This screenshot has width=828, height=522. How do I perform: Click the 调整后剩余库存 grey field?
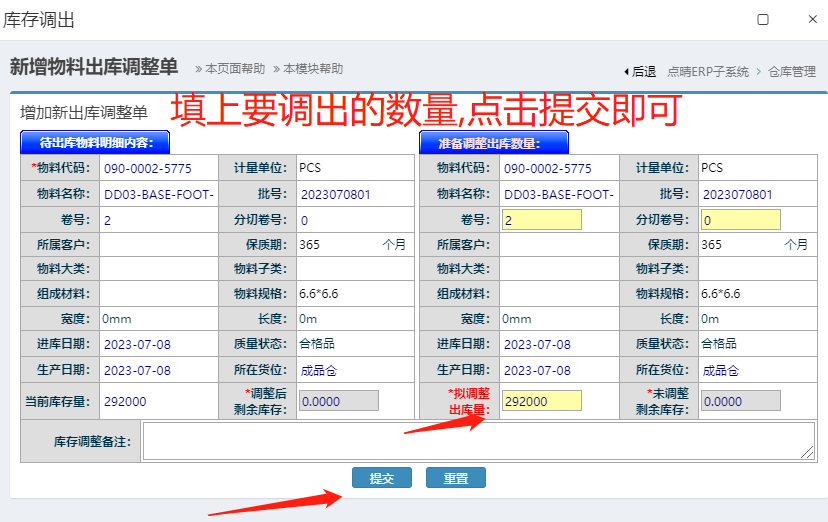click(x=339, y=401)
